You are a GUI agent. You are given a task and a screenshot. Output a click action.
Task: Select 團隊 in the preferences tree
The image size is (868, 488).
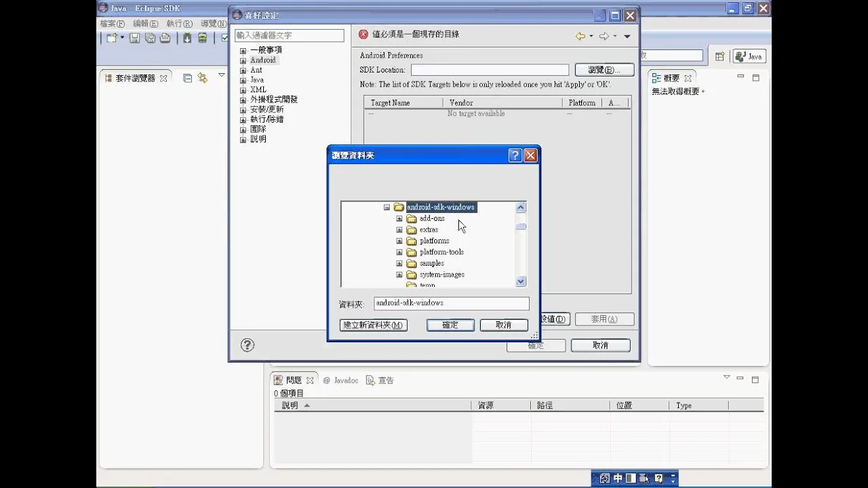coord(258,129)
